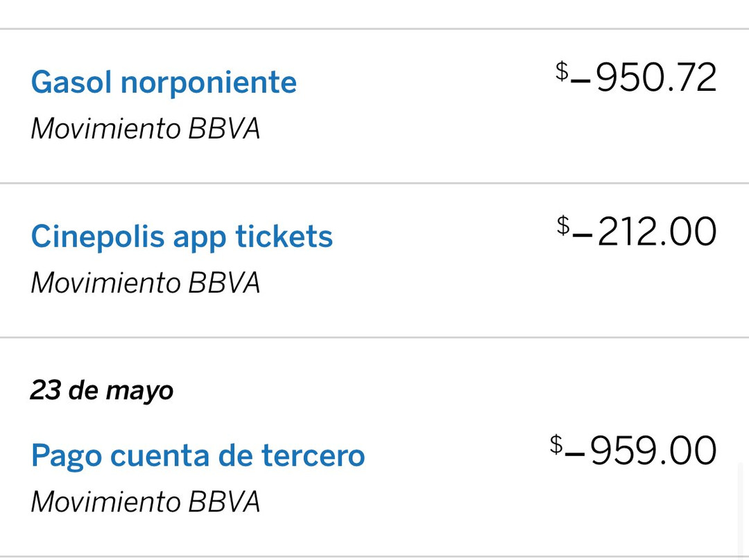This screenshot has height=560, width=749.
Task: Click the dollar sign beside 959.00
Action: (x=556, y=444)
